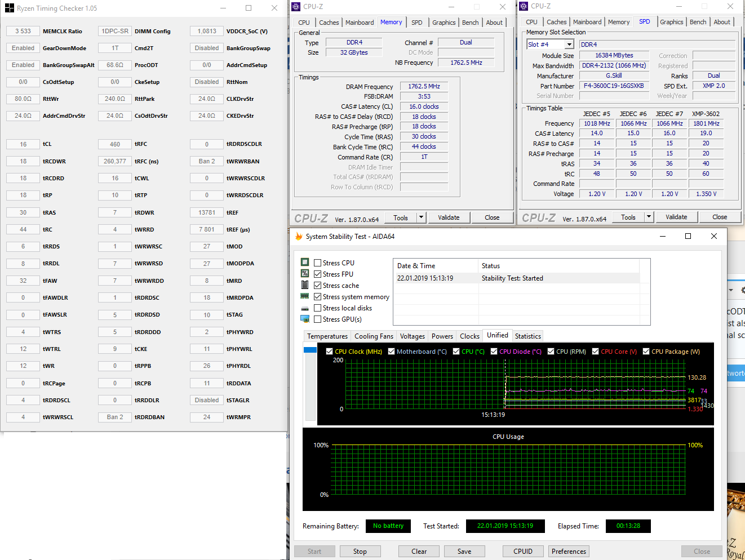Click the MEMCLK Ratio value field 3 533
This screenshot has height=560, width=745.
tap(23, 31)
